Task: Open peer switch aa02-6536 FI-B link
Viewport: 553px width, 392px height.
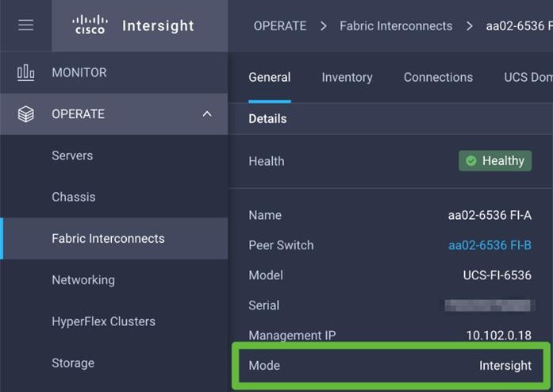Action: [x=490, y=245]
